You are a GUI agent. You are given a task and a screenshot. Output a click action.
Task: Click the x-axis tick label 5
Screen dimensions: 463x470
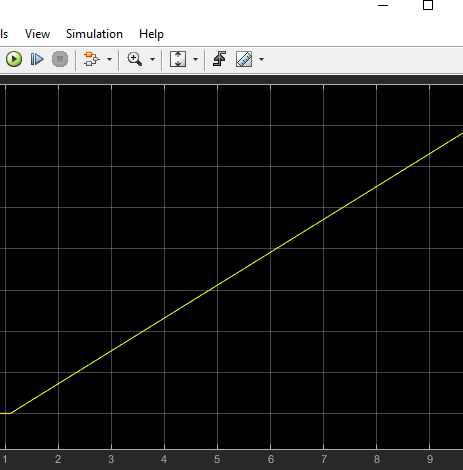217,459
